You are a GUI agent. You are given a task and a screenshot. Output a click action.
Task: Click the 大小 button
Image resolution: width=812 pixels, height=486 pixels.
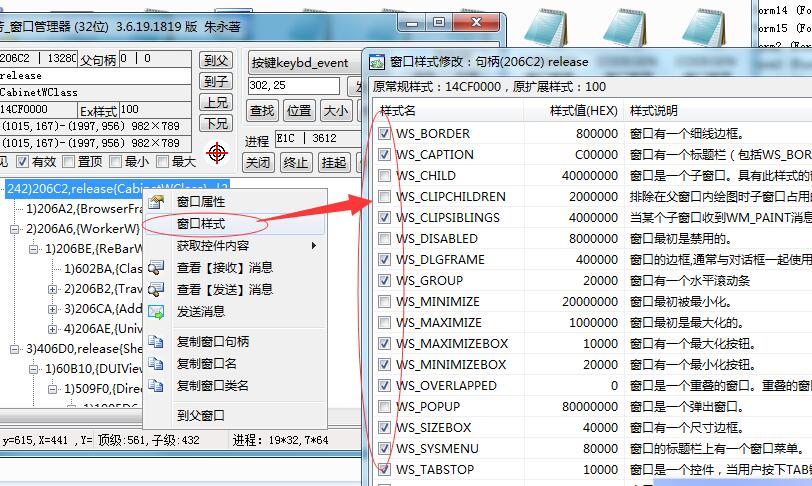point(336,110)
